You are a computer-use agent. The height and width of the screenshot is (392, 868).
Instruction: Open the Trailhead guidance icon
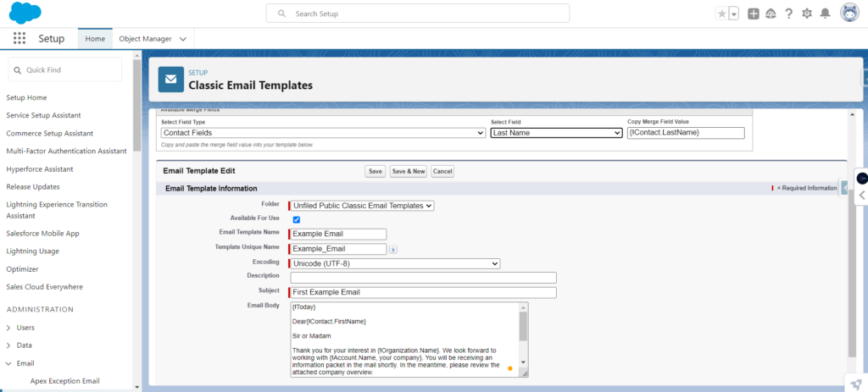pos(771,14)
